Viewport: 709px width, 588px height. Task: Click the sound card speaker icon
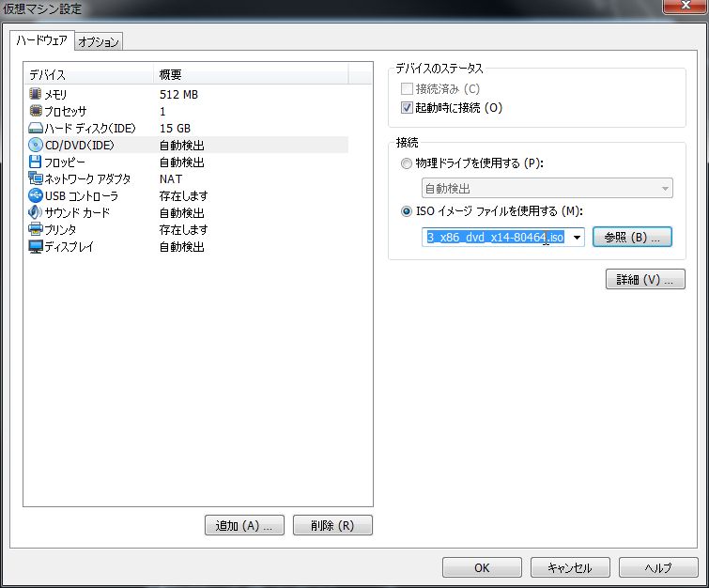[x=36, y=212]
